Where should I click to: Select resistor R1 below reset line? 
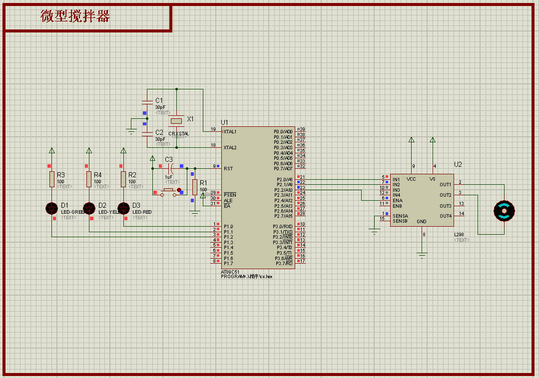[195, 187]
